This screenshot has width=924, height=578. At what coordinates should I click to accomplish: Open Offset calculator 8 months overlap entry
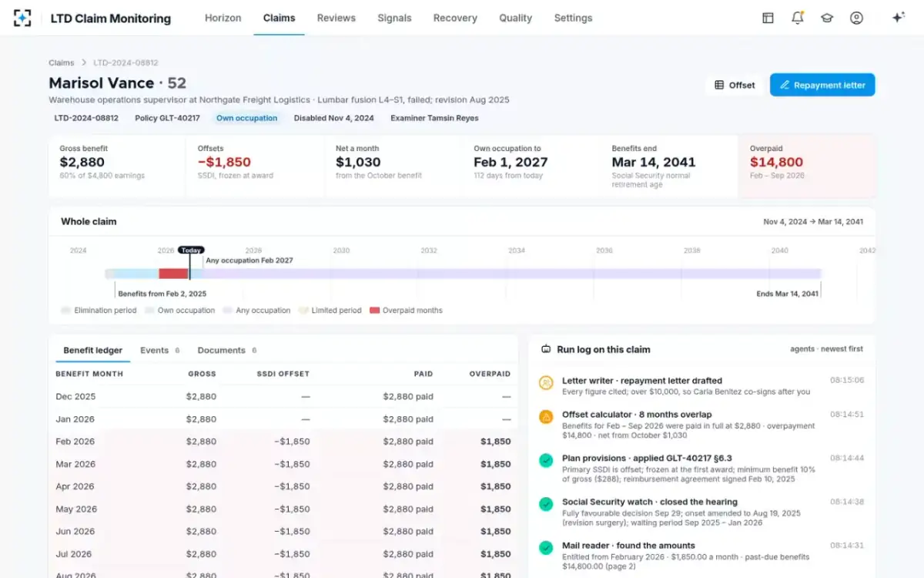point(701,425)
